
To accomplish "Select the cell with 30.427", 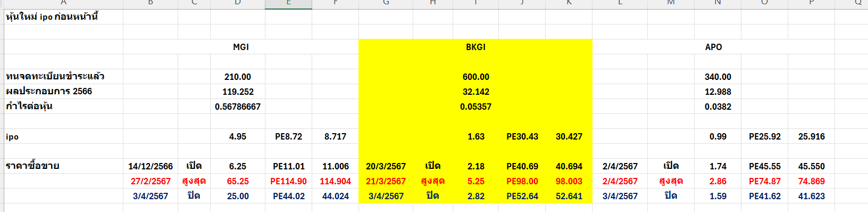I will pyautogui.click(x=569, y=136).
